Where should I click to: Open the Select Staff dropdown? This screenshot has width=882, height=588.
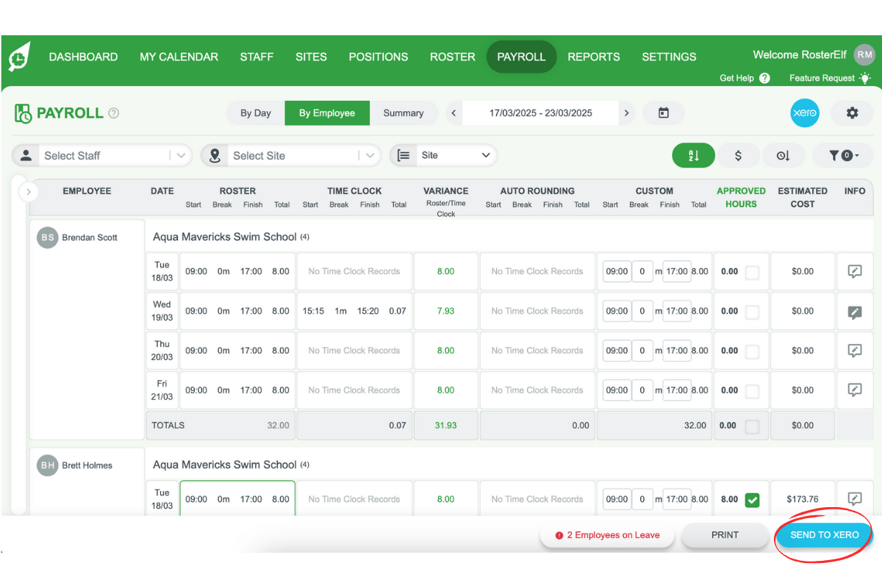[101, 155]
